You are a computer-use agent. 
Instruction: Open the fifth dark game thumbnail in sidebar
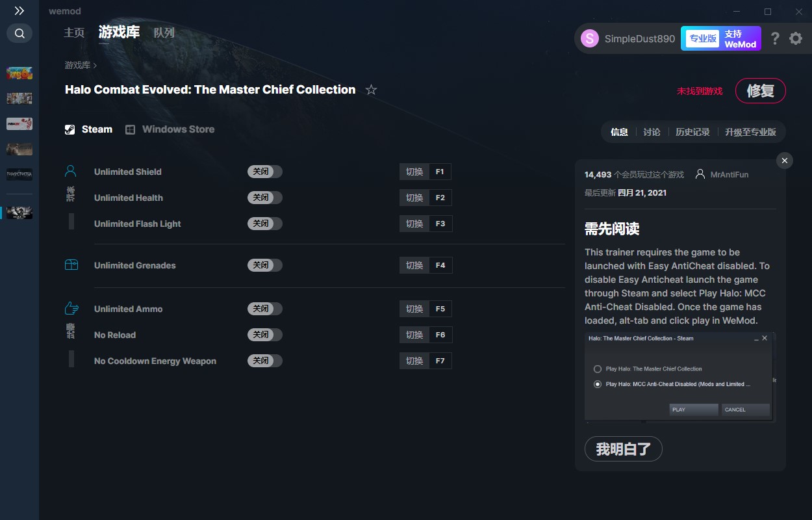[19, 174]
